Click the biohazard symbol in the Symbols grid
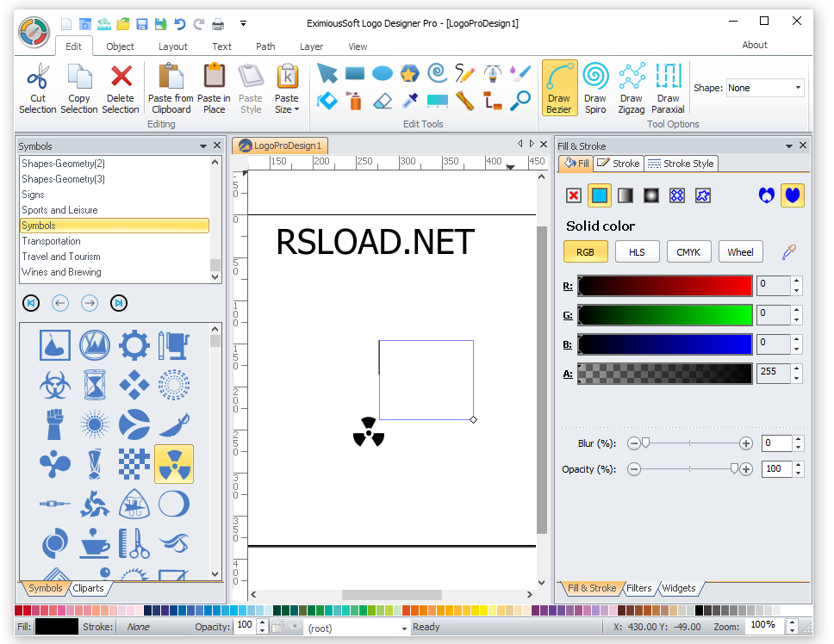 (54, 385)
